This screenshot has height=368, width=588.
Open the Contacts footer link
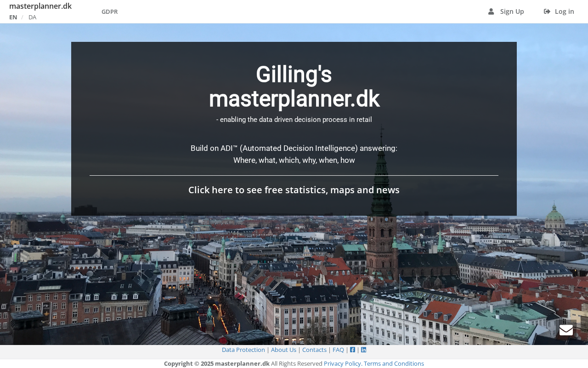(x=314, y=350)
